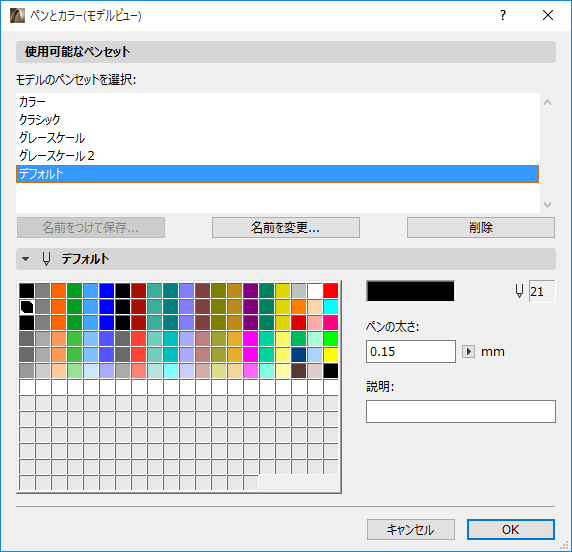The width and height of the screenshot is (572, 552).
Task: Close the ペンとカラー dialog with X
Action: (x=548, y=15)
